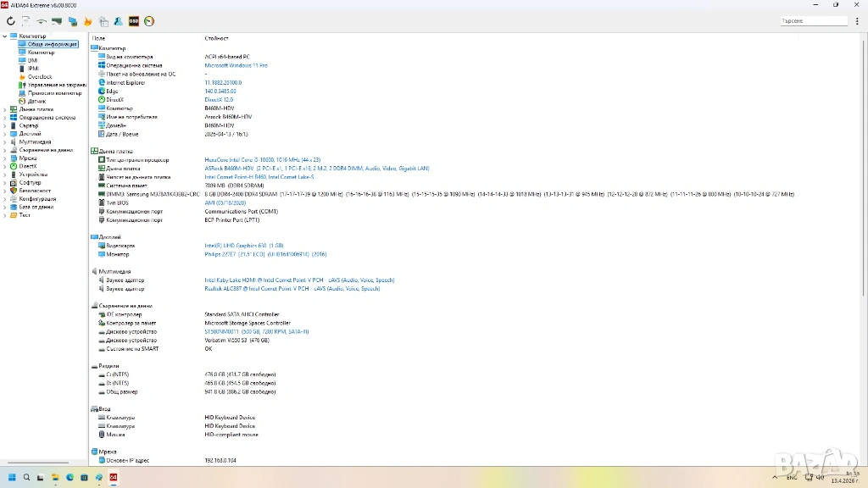Viewport: 868px width, 488px height.
Task: Select the HID-compliant mouse value
Action: coord(231,435)
